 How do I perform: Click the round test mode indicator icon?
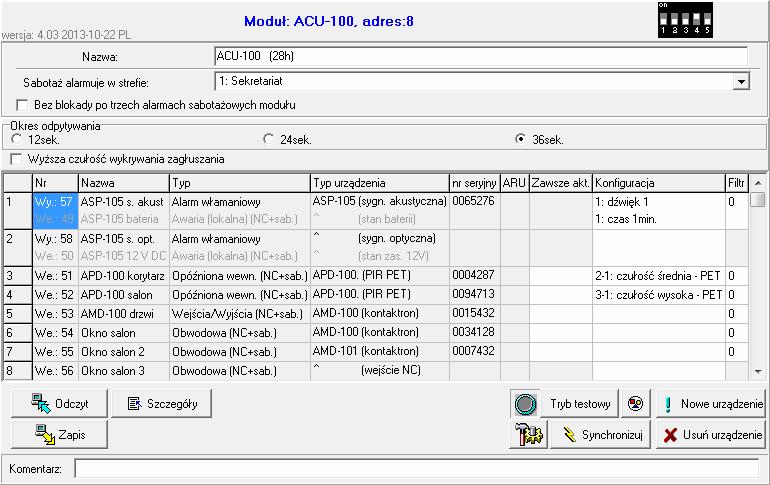point(525,404)
